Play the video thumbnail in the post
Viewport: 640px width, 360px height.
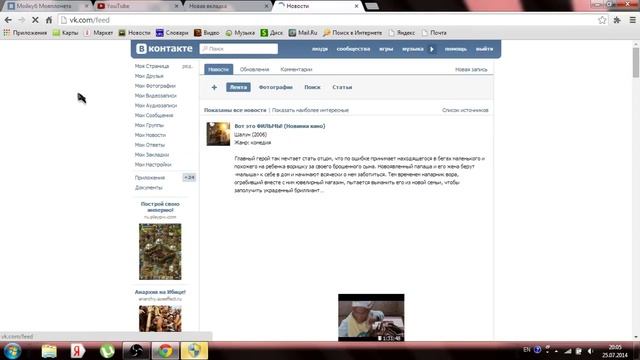(371, 317)
